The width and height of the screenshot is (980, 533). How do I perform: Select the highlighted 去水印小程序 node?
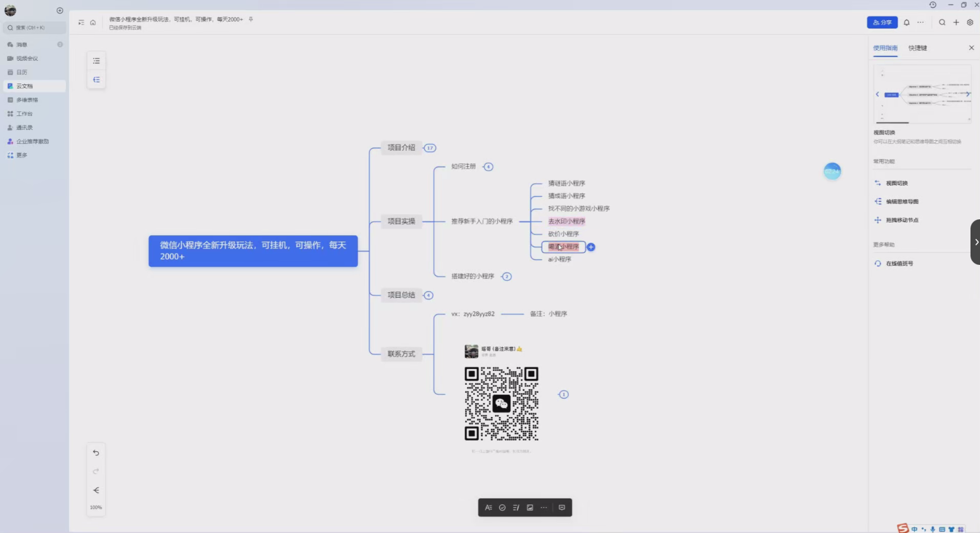point(567,221)
